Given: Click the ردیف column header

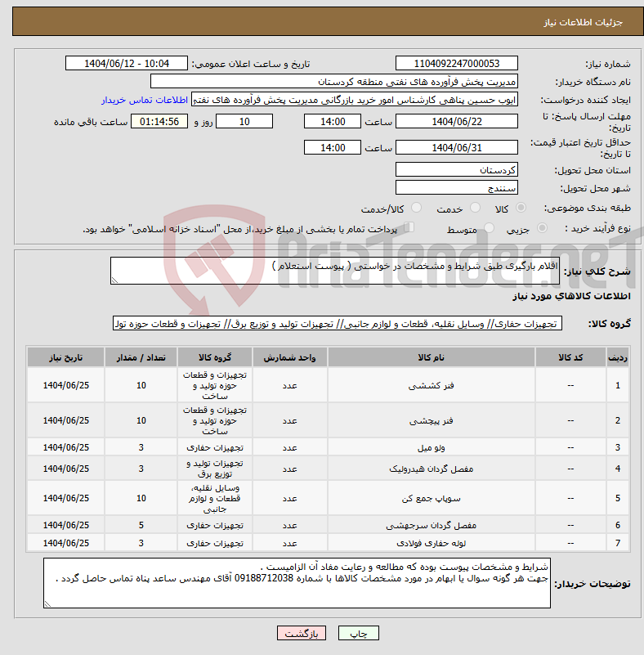Looking at the screenshot, I should (618, 357).
